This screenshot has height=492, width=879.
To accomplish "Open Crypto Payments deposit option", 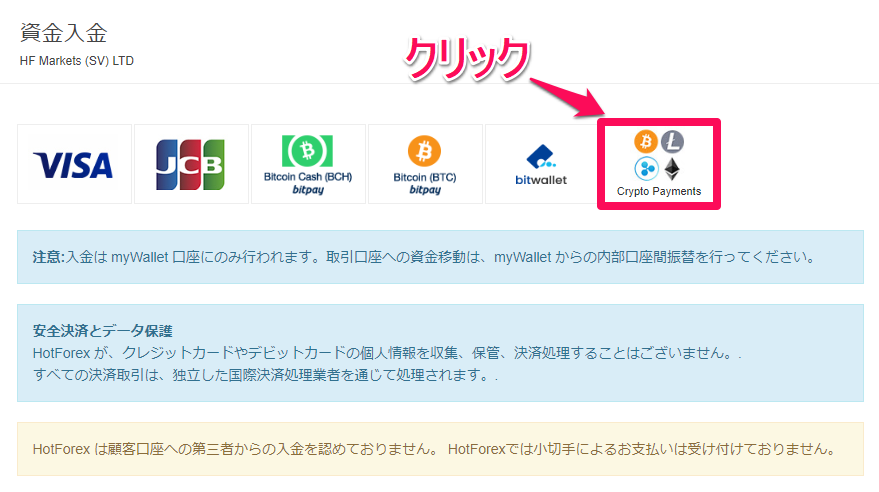I will (659, 164).
